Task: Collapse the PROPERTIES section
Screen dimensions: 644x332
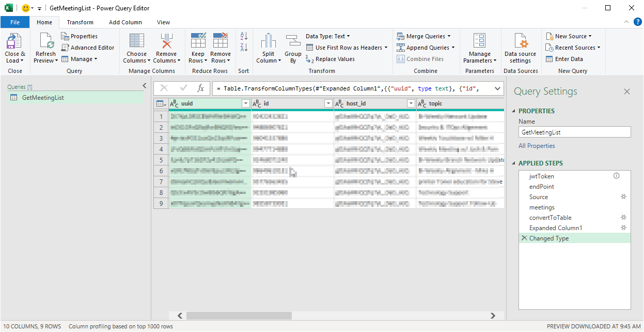Action: point(514,111)
